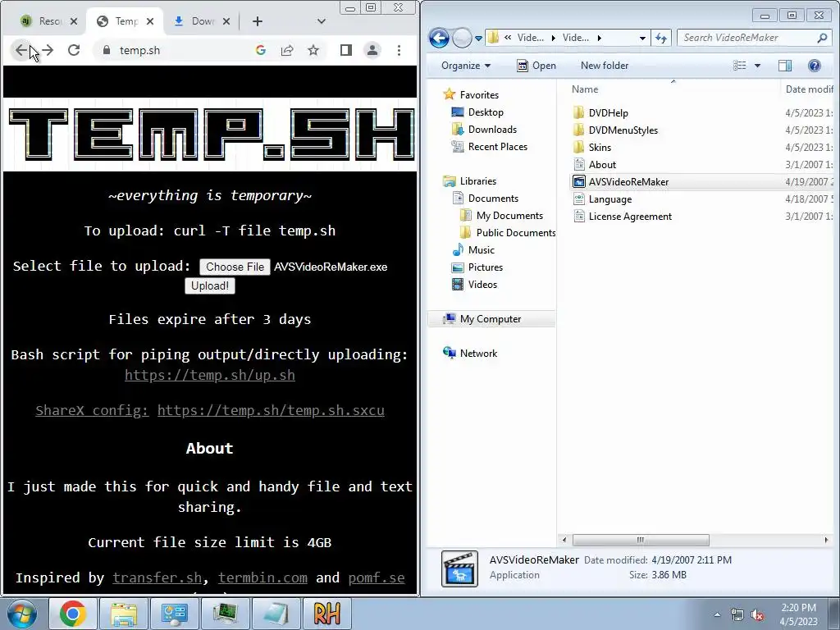Change the view with views icon

tap(740, 66)
